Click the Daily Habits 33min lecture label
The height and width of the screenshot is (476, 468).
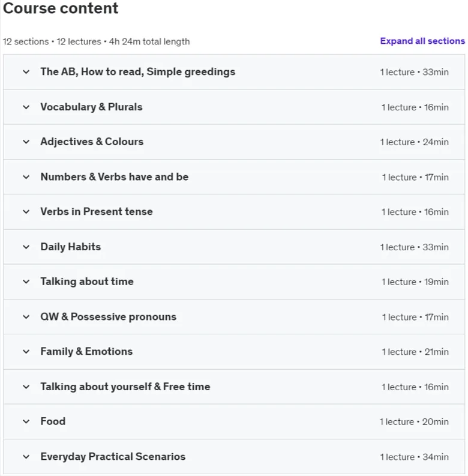click(x=414, y=247)
